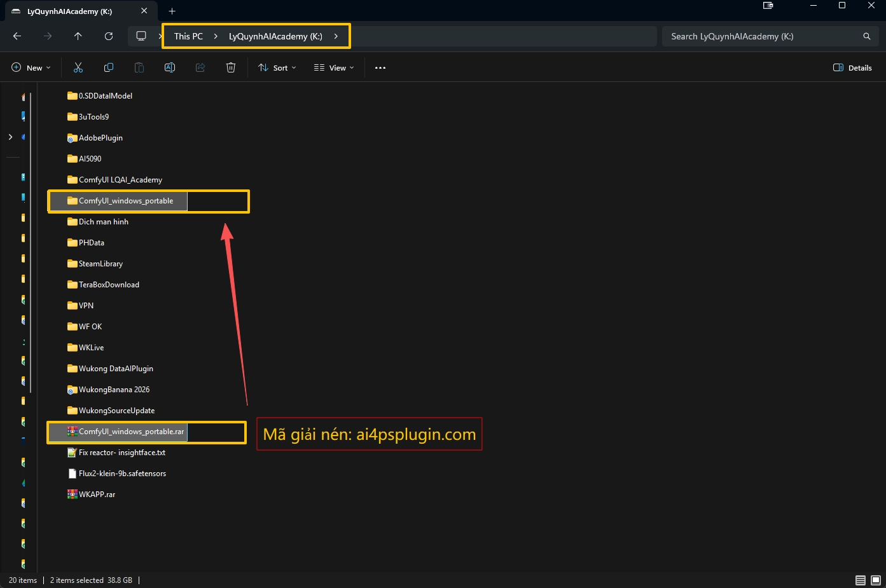The width and height of the screenshot is (886, 588).
Task: Click the WKAPP.rar WinRAR file icon
Action: [73, 494]
